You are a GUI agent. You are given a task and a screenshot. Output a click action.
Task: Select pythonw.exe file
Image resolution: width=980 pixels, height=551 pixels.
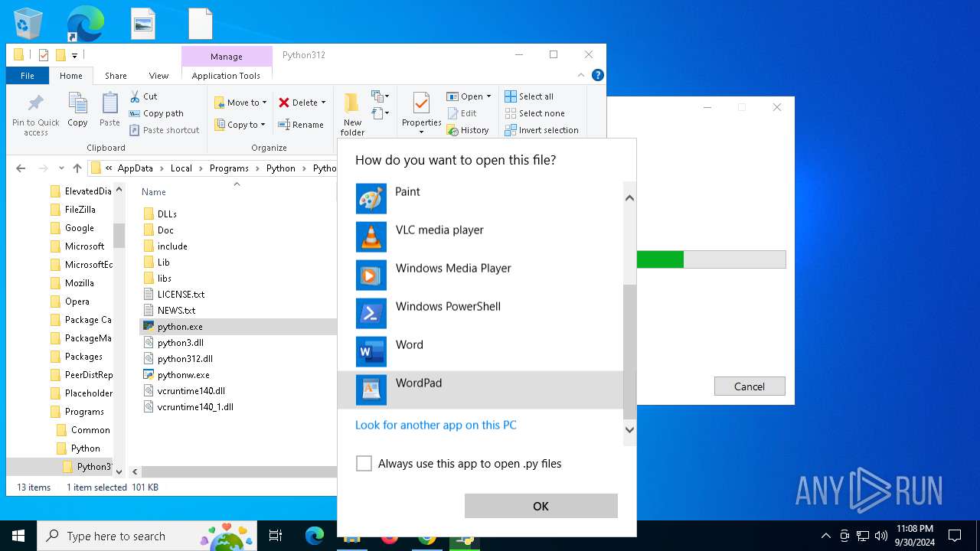[183, 375]
